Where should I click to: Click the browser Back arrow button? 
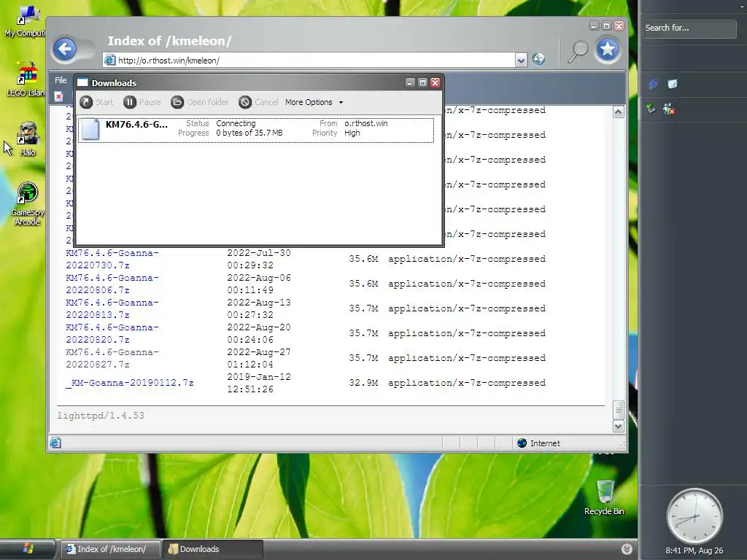65,49
